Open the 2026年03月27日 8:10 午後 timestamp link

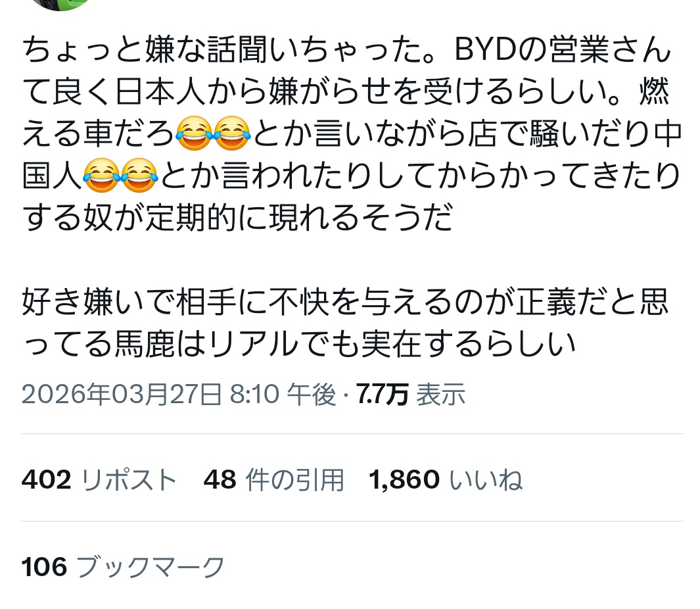[x=179, y=395]
